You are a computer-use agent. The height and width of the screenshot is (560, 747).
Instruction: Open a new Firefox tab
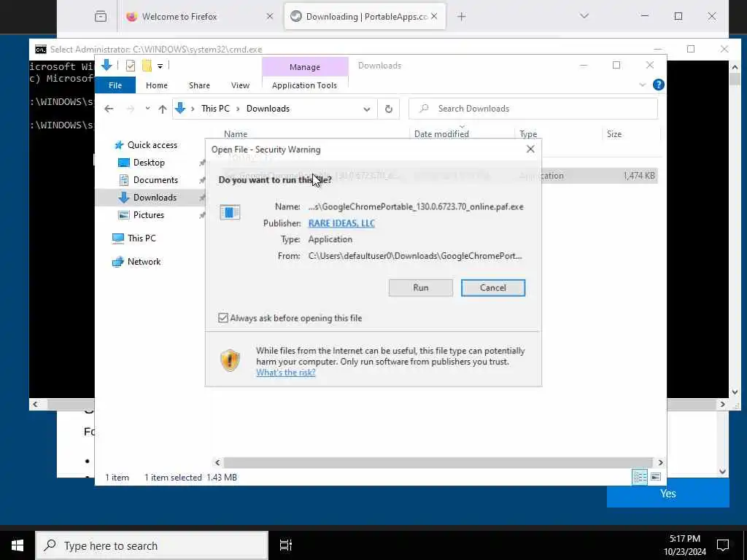coord(461,17)
